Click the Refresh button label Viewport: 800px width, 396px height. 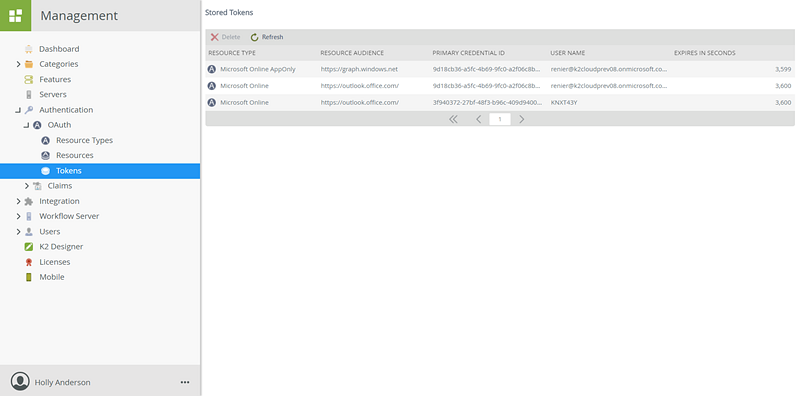(272, 37)
